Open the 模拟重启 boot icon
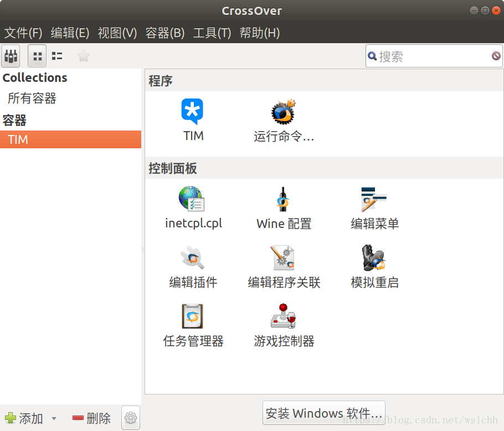The height and width of the screenshot is (431, 504). click(x=373, y=258)
